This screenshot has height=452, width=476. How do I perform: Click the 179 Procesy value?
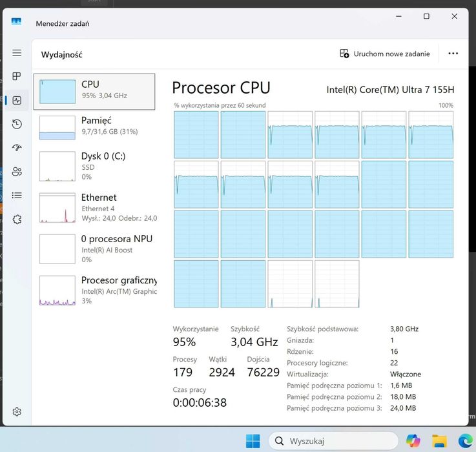pyautogui.click(x=183, y=372)
